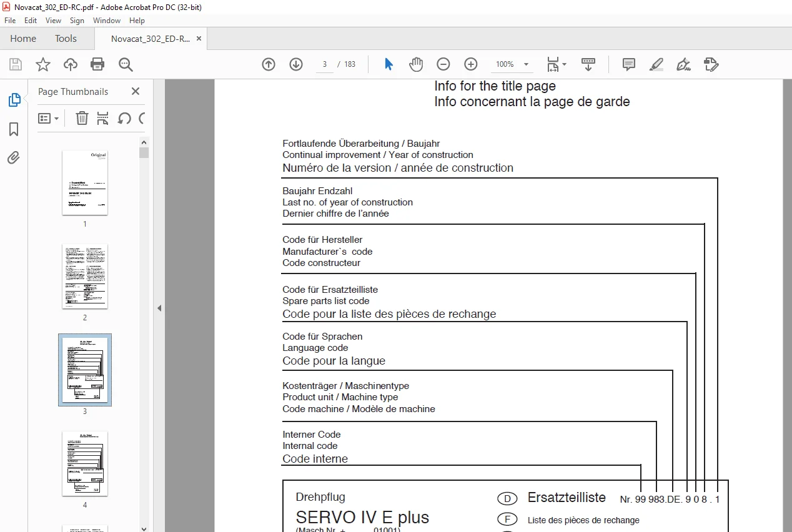Click 'SERVO IV E plus' heading

point(362,518)
